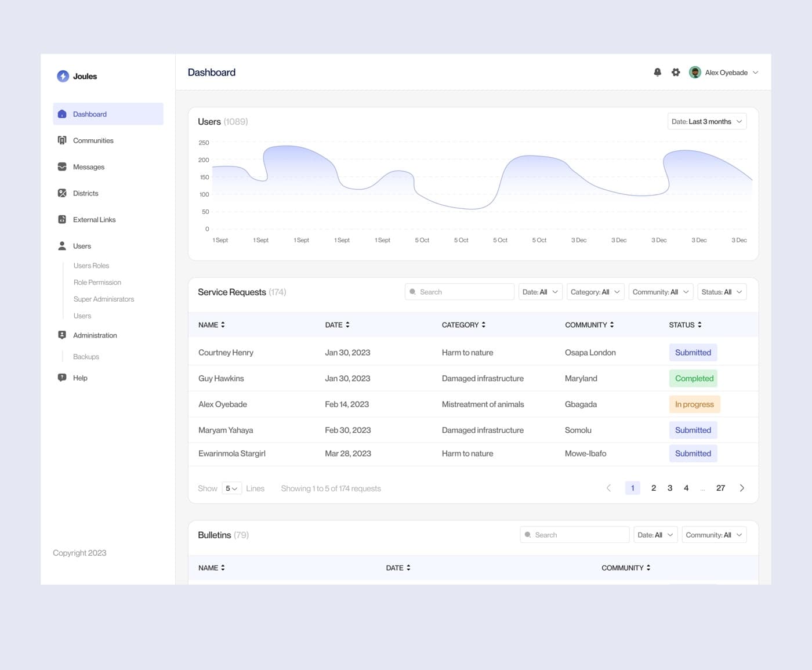
Task: Click the Districts icon in sidebar
Action: pos(62,193)
